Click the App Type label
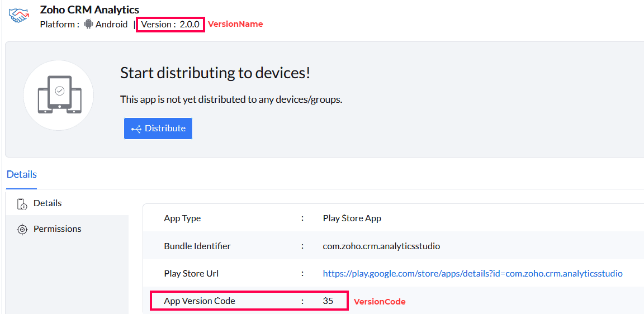Viewport: 644px width, 314px height. (182, 218)
